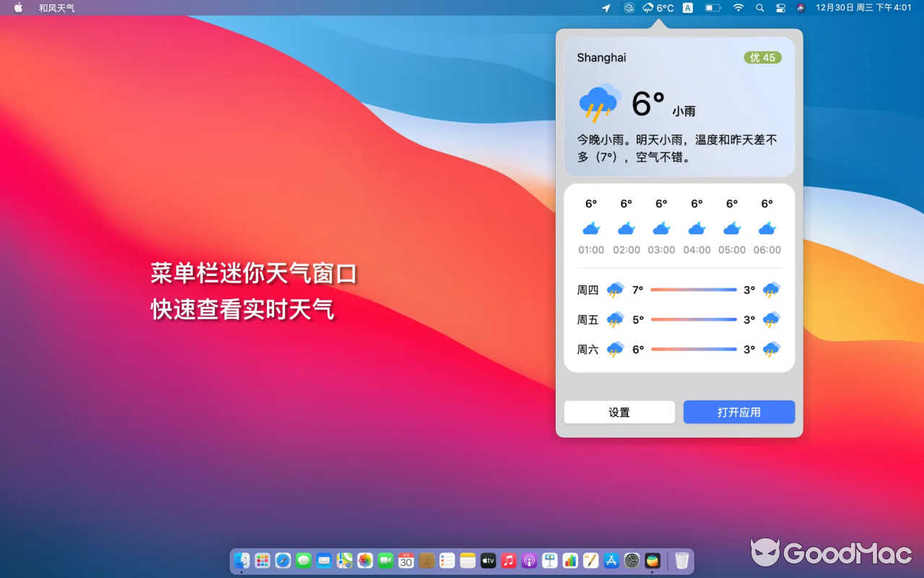924x578 pixels.
Task: Click the Wi-Fi icon in the menu bar
Action: click(x=737, y=8)
